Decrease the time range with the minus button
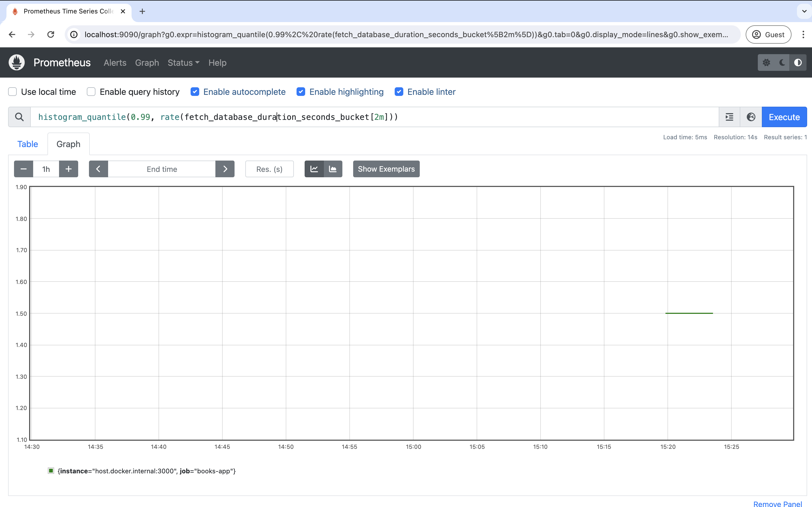Viewport: 812px width, 507px height. [x=23, y=169]
